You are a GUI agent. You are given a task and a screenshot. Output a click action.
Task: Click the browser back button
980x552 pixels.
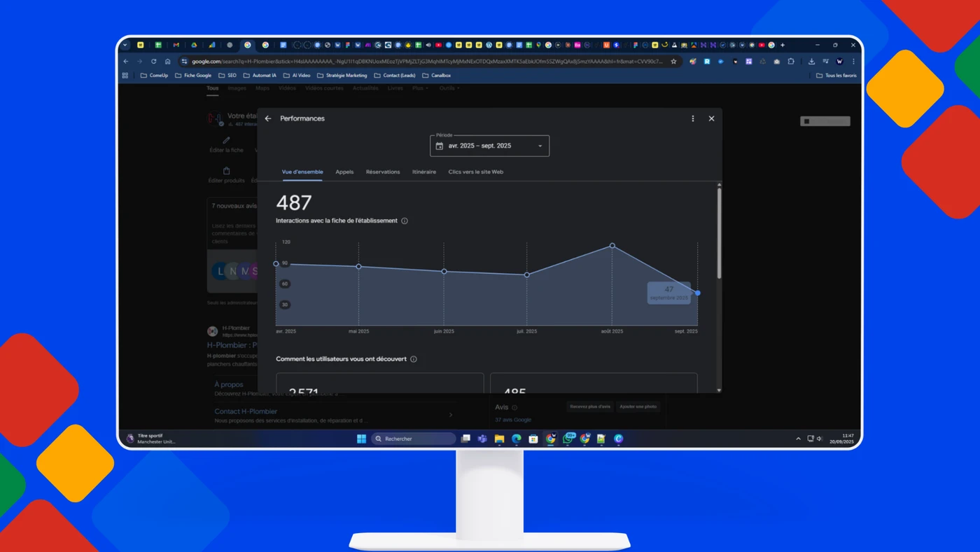(126, 62)
